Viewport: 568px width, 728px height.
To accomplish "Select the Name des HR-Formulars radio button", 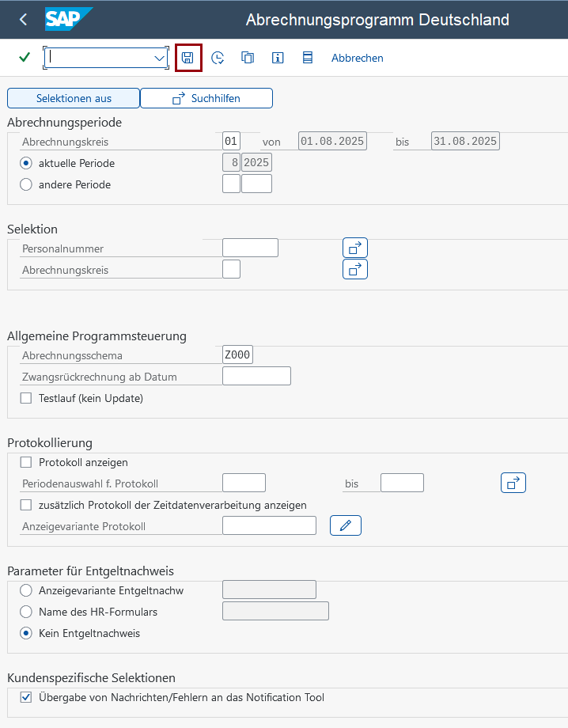I will (x=26, y=612).
